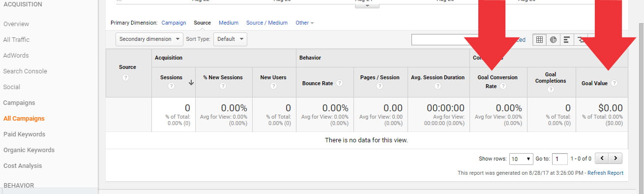Open All Traffic section in sidebar

coord(16,39)
